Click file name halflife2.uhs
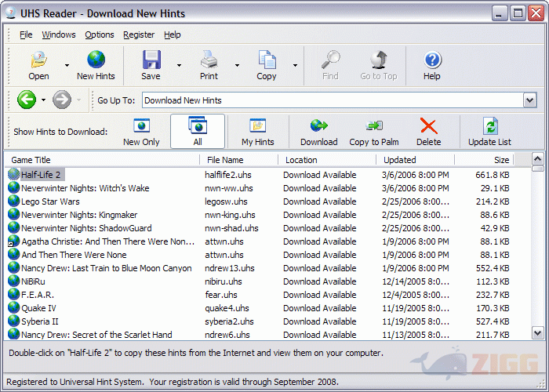Image resolution: width=549 pixels, height=392 pixels. pos(228,175)
